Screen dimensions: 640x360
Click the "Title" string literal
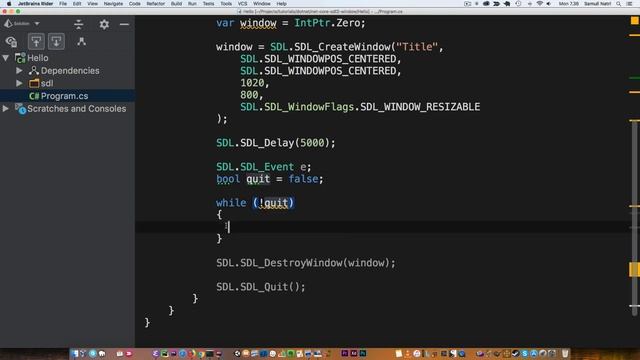click(417, 47)
